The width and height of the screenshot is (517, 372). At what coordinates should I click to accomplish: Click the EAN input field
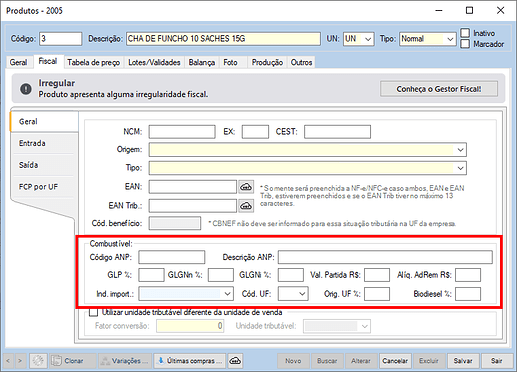tap(193, 187)
